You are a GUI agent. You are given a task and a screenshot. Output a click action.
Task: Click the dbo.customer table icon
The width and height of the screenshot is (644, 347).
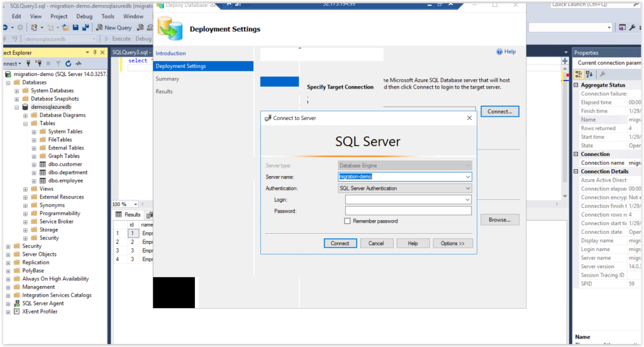(43, 164)
